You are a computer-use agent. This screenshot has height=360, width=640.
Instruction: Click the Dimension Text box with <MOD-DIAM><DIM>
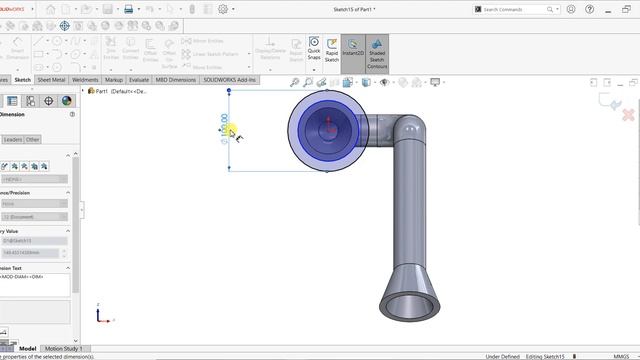[35, 285]
